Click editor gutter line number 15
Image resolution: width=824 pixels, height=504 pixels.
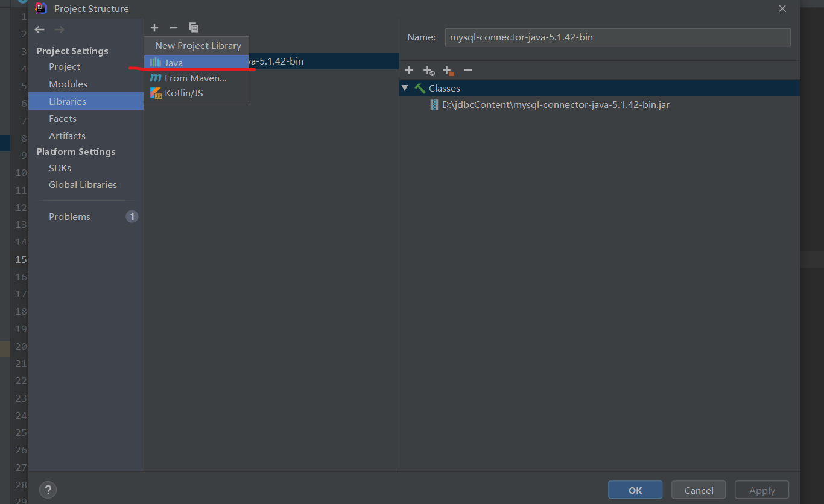click(x=21, y=259)
